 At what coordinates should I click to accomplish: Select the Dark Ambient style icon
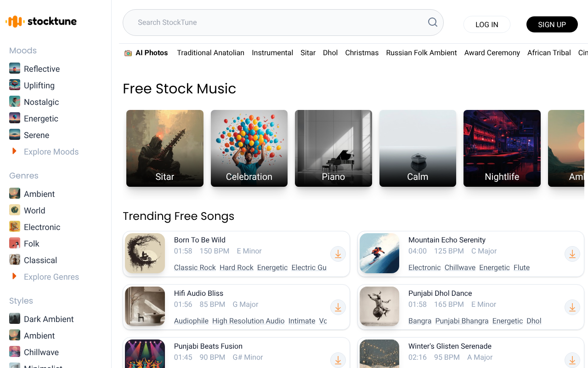point(14,318)
